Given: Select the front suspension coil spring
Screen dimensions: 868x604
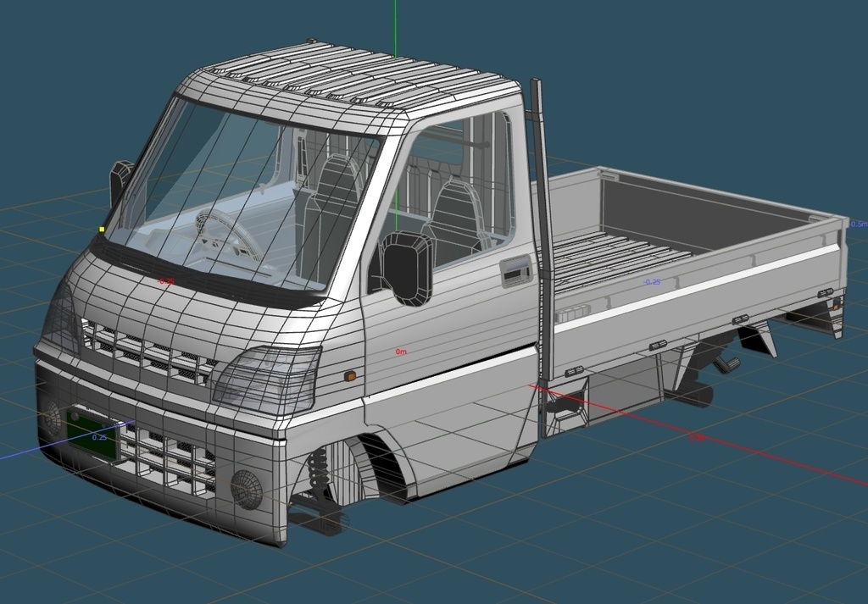Looking at the screenshot, I should pyautogui.click(x=318, y=468).
